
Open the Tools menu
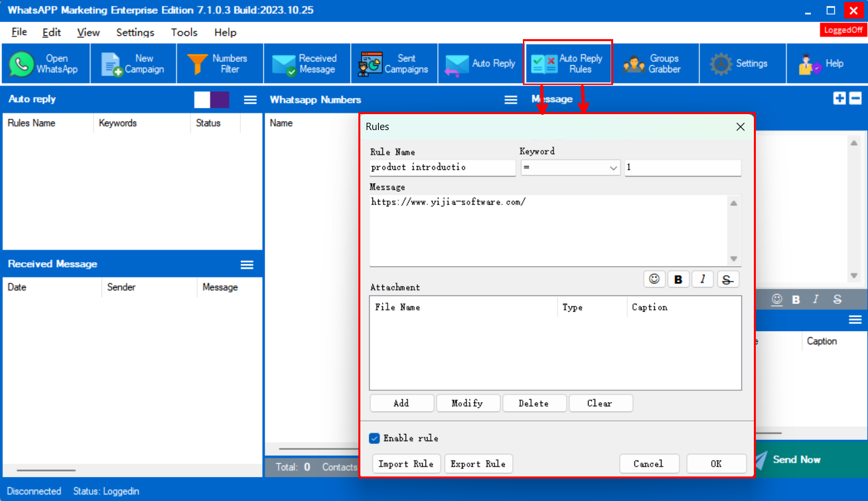coord(184,33)
